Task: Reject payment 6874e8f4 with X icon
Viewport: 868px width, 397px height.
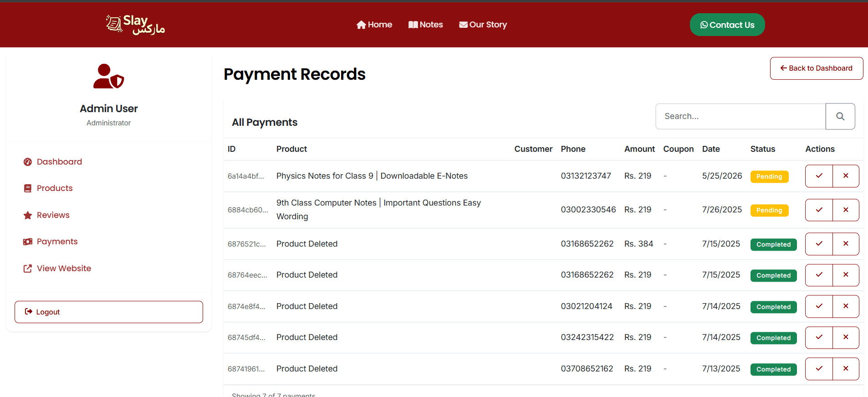Action: 846,306
